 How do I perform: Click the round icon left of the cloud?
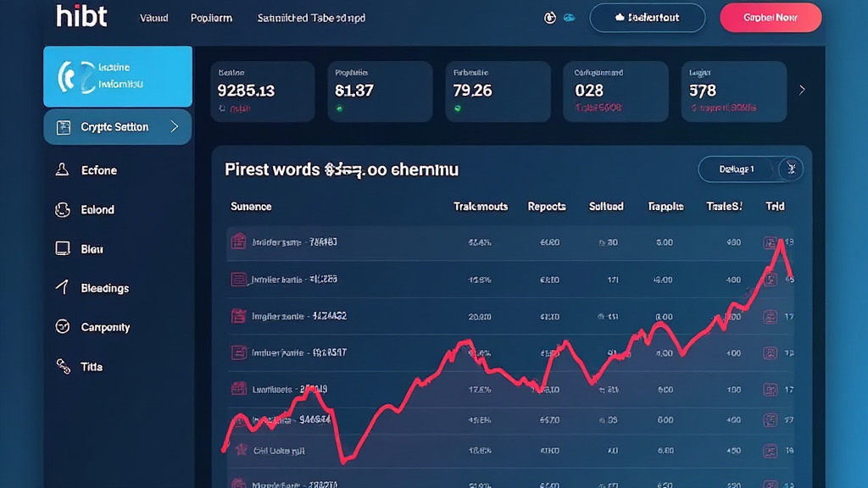(549, 18)
